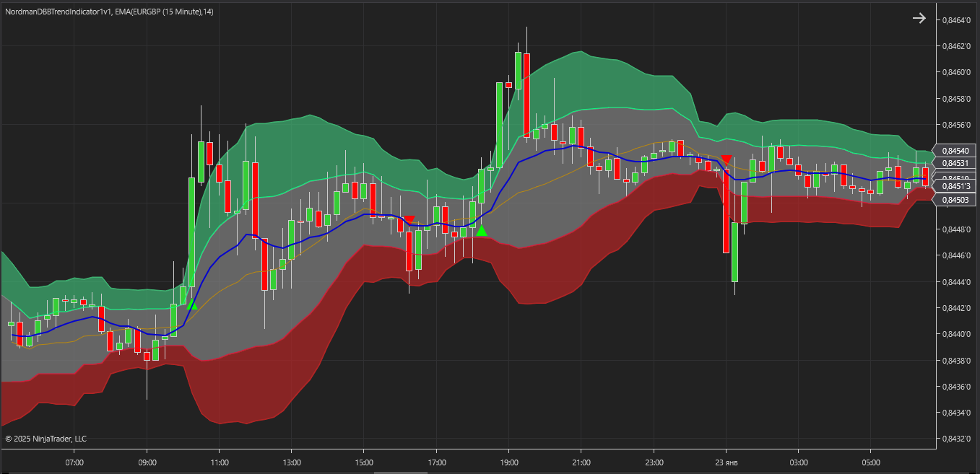Click the red down-arrow signal at 23 янв

coord(727,159)
